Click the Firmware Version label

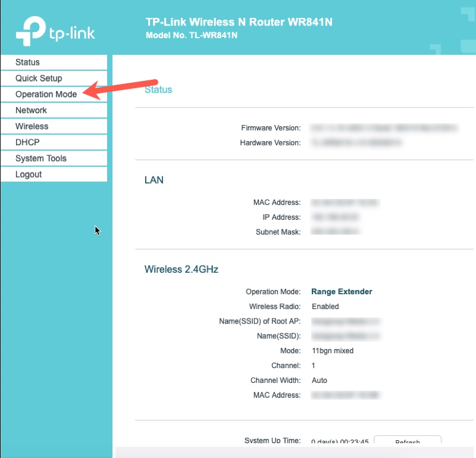pyautogui.click(x=271, y=128)
